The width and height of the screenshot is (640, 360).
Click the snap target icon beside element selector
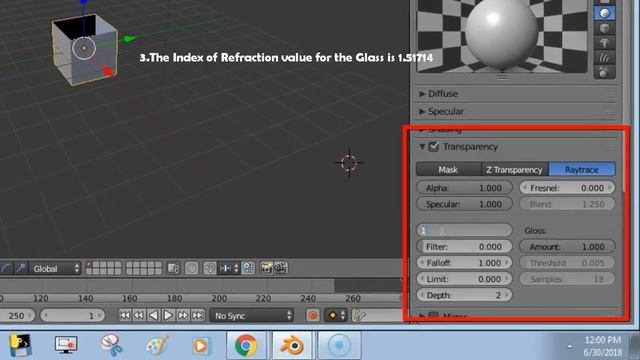[x=248, y=269]
